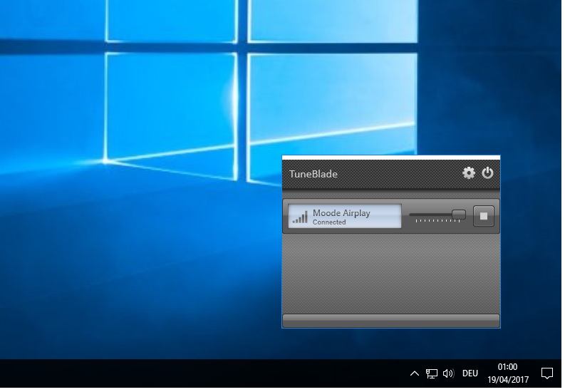Click the Connected status text
565x392 pixels.
pyautogui.click(x=329, y=222)
